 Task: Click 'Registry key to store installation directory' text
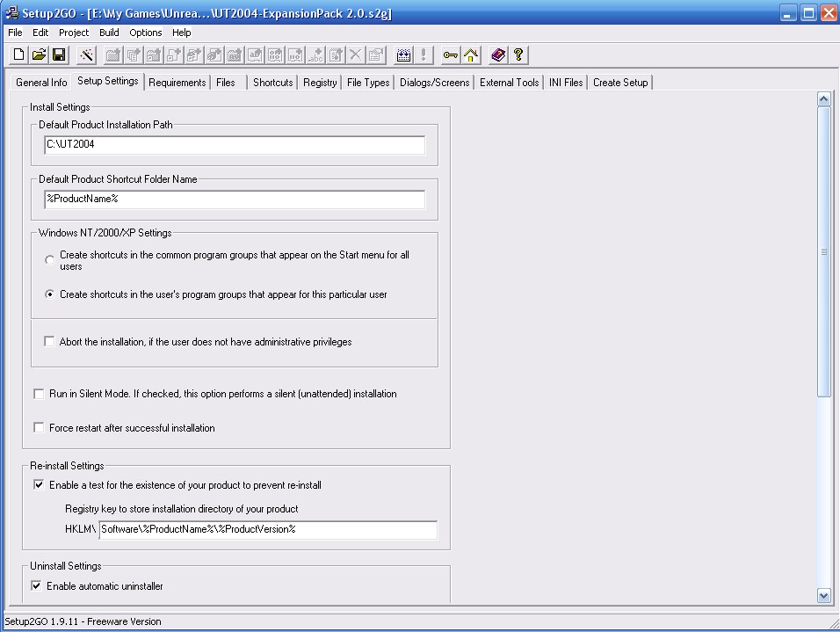point(182,509)
